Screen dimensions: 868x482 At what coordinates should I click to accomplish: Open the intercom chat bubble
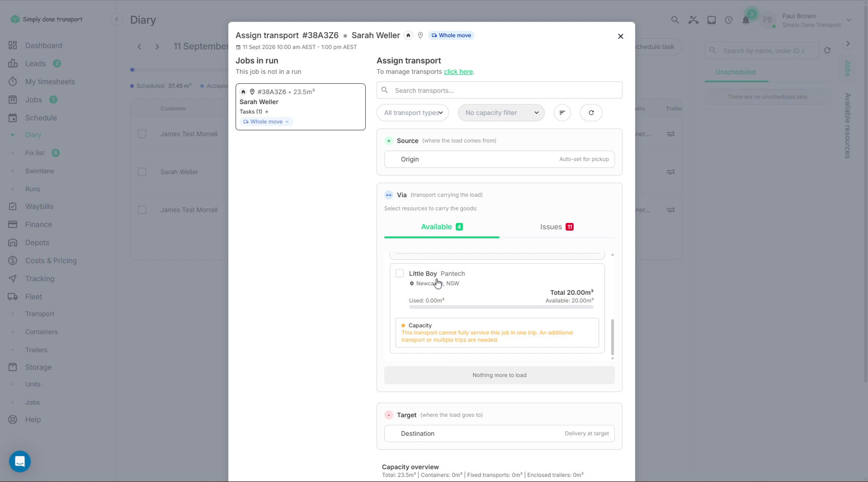point(20,461)
